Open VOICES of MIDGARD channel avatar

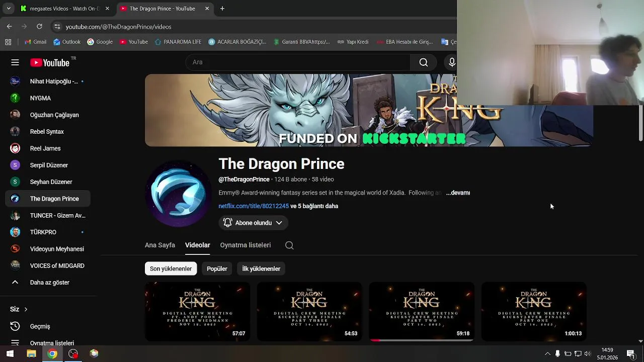click(x=15, y=265)
